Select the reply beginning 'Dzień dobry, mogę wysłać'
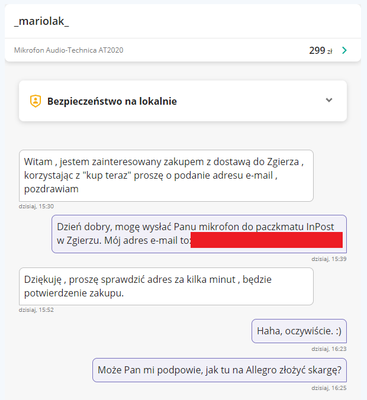 [x=199, y=234]
